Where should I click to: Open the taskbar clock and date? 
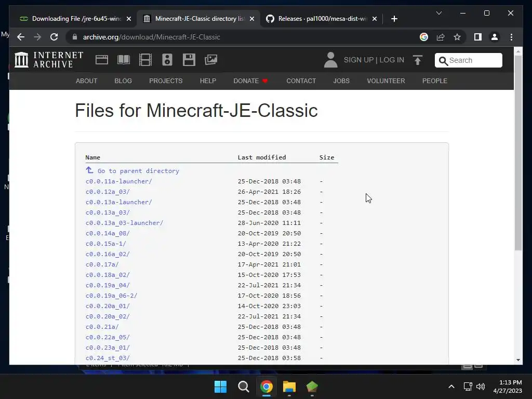[x=508, y=387]
